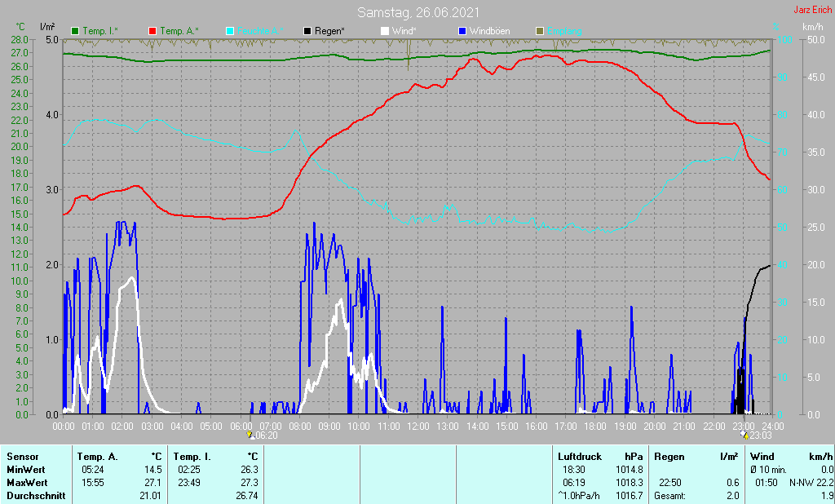Screen dimensions: 835x504
Task: Click the 'MaxWert' row label
Action: tap(27, 482)
